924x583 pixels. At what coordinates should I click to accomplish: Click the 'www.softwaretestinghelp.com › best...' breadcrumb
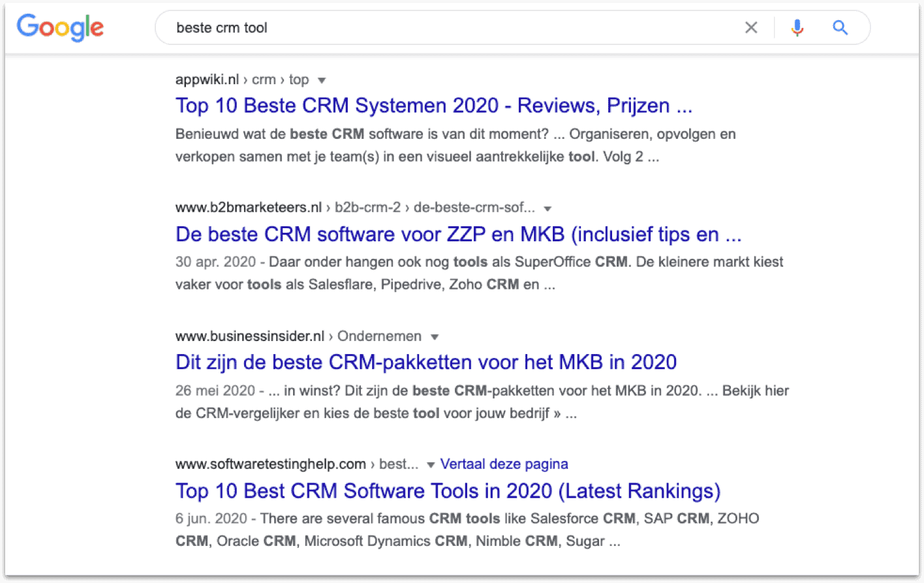[297, 464]
